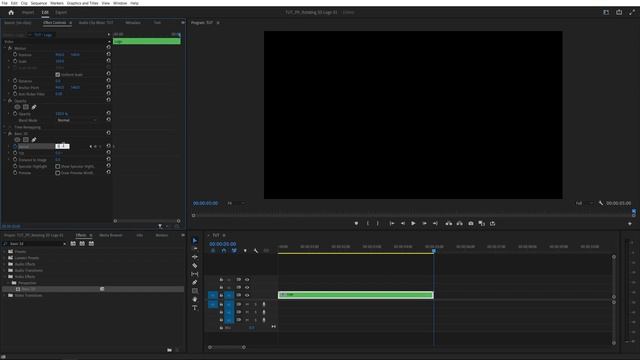This screenshot has width=640, height=360.
Task: Toggle Snap in Timeline magnet icon
Action: coord(224,251)
